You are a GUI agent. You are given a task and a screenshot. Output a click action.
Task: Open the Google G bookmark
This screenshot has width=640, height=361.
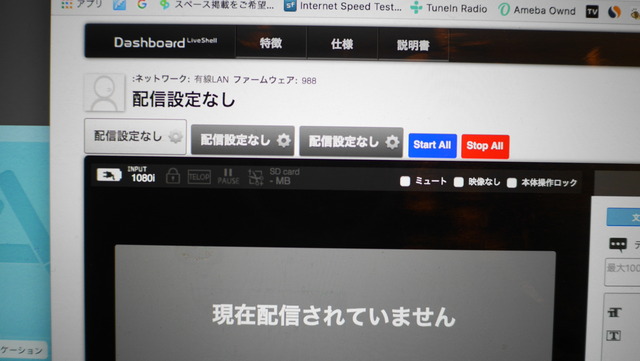click(x=142, y=4)
